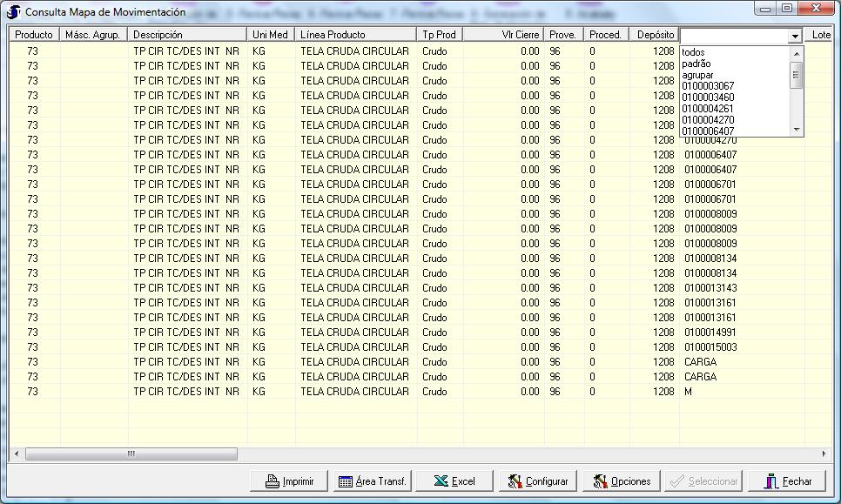
Task: Click the Depósito column header
Action: pyautogui.click(x=655, y=35)
